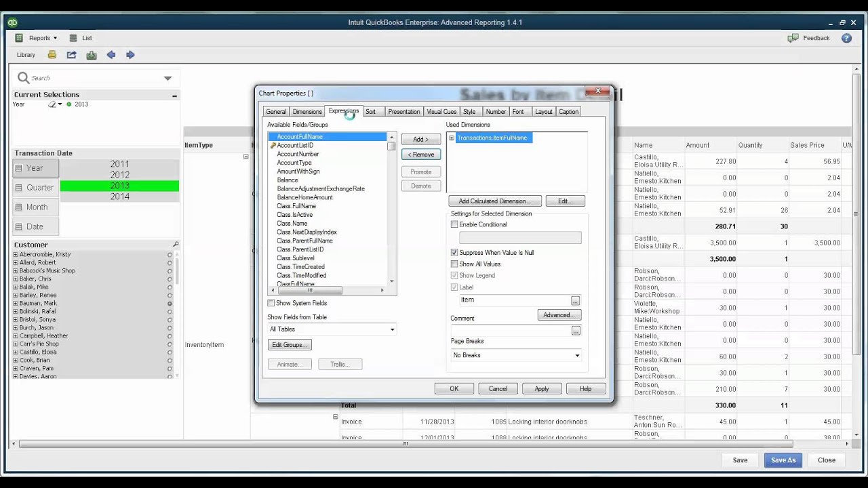Open dropdown arrow beside the Year eraser

60,104
